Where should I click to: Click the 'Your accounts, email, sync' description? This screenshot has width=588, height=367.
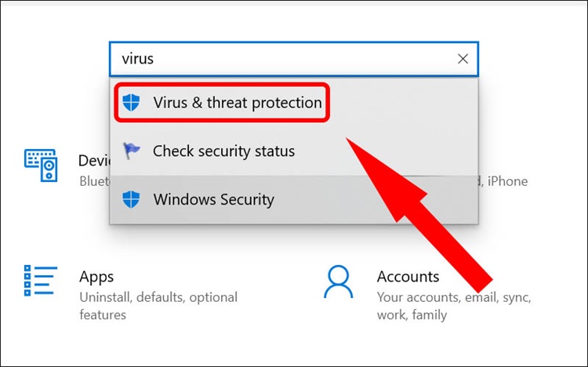click(453, 298)
